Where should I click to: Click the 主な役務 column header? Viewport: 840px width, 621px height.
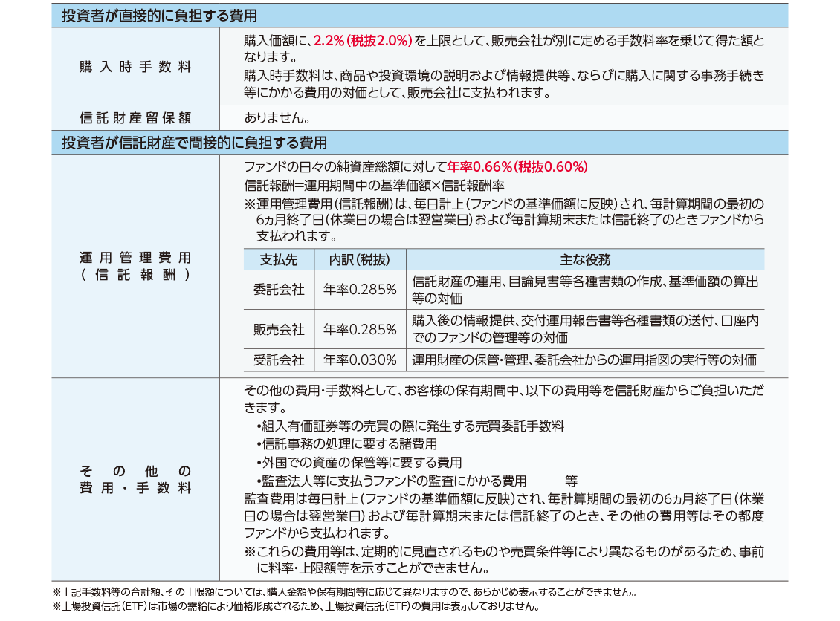point(584,260)
